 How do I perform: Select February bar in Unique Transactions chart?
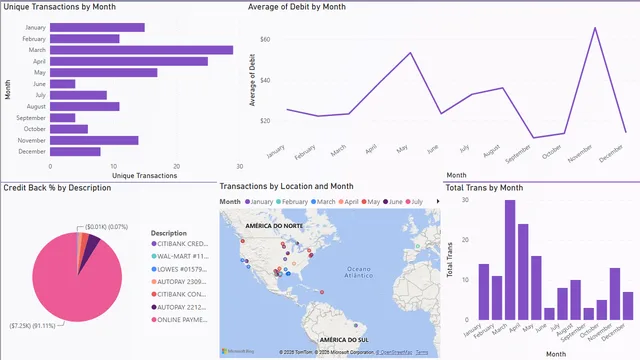click(x=84, y=39)
